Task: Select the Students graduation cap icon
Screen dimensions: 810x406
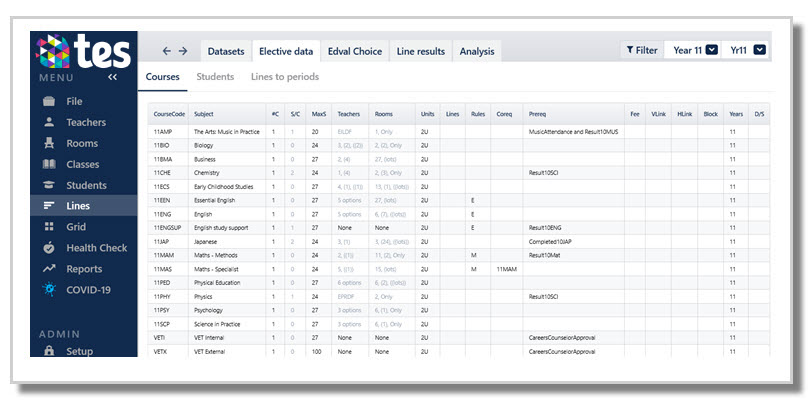Action: (49, 185)
